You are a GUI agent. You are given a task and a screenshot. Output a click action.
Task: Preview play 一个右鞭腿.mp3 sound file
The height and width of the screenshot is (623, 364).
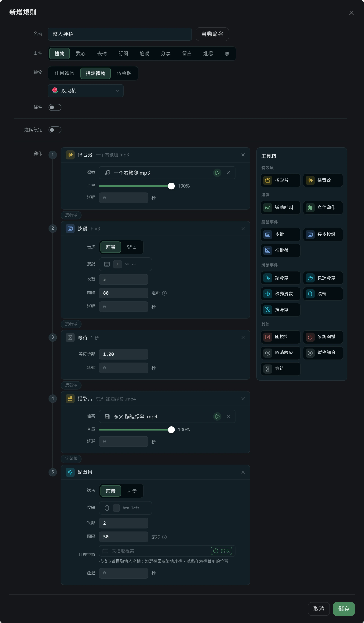217,173
